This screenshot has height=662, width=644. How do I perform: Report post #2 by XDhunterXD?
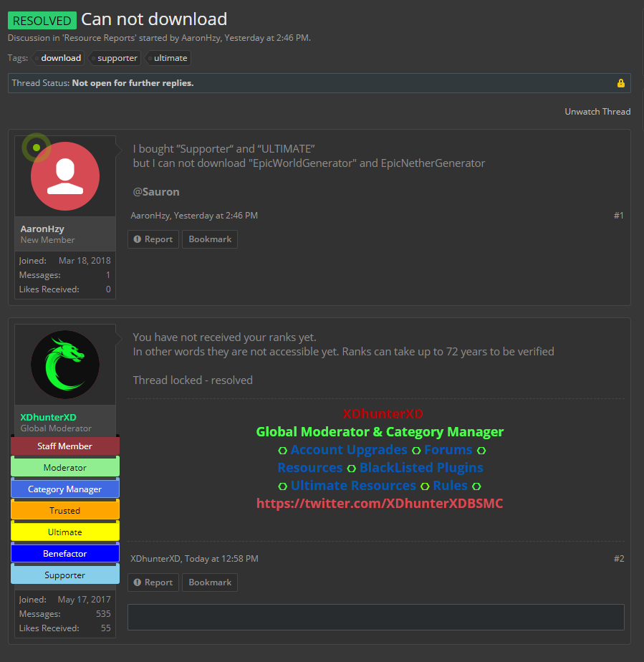(x=153, y=582)
